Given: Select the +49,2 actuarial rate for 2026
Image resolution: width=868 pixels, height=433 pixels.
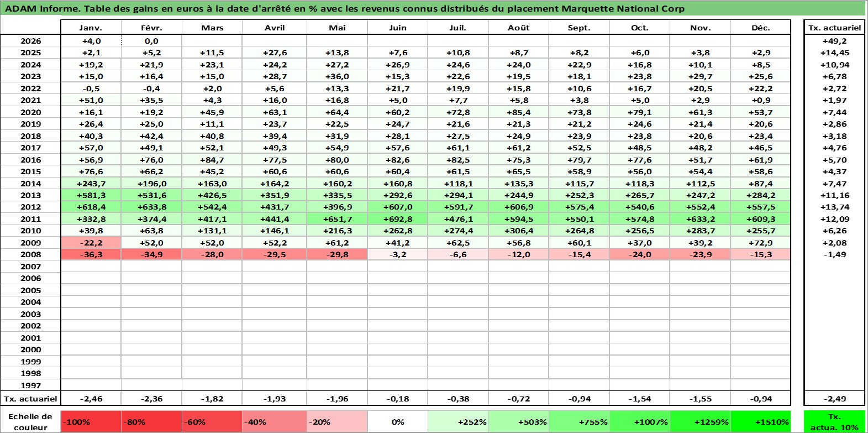Looking at the screenshot, I should pyautogui.click(x=834, y=41).
